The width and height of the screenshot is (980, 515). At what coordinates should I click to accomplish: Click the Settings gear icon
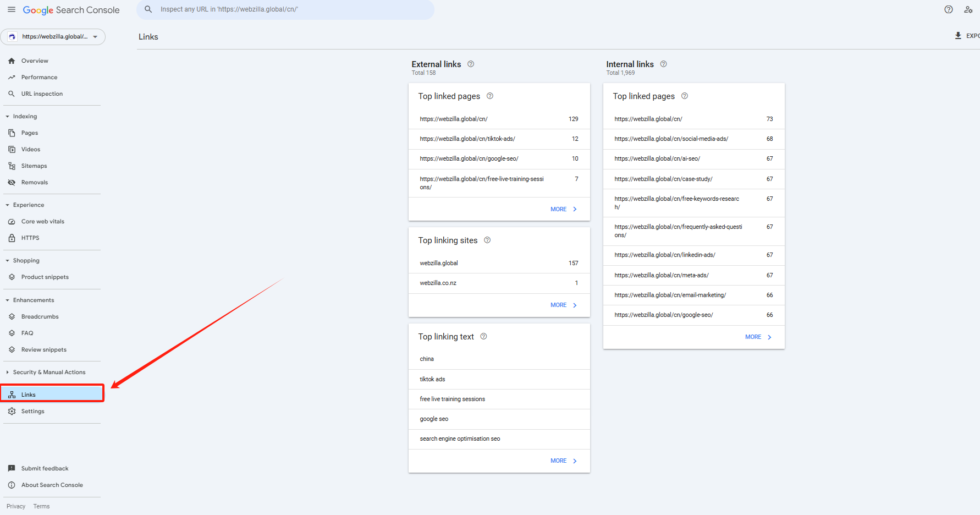12,412
